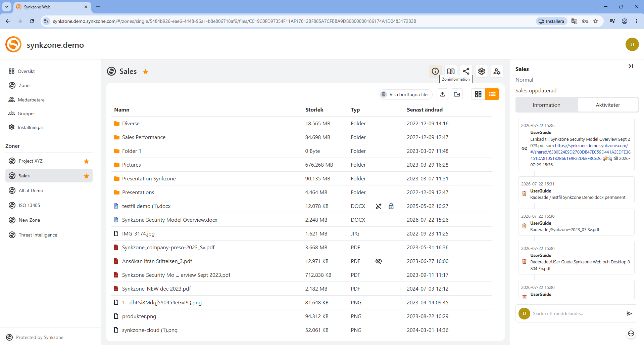Viewport: 644px width, 345px height.
Task: Select the All at Demo zone
Action: point(49,190)
